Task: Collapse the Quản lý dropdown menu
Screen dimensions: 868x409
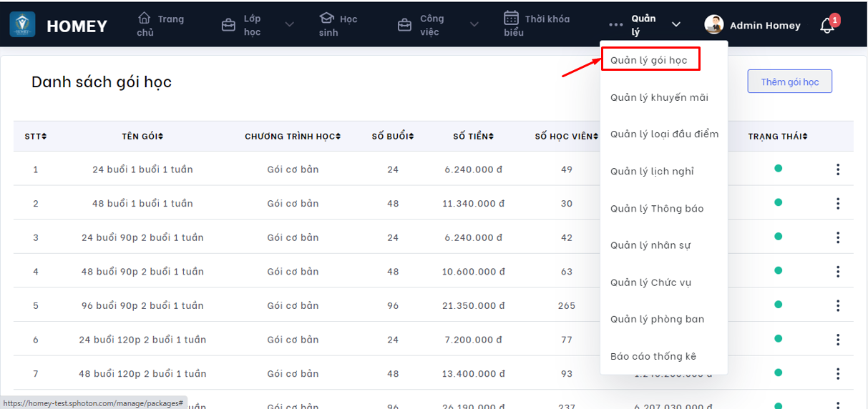Action: click(676, 25)
